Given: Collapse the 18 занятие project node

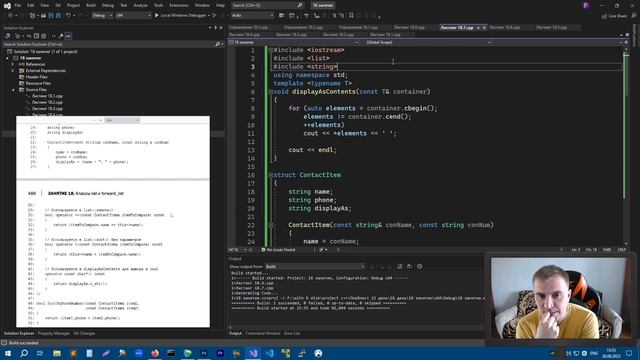Looking at the screenshot, I should 7,58.
